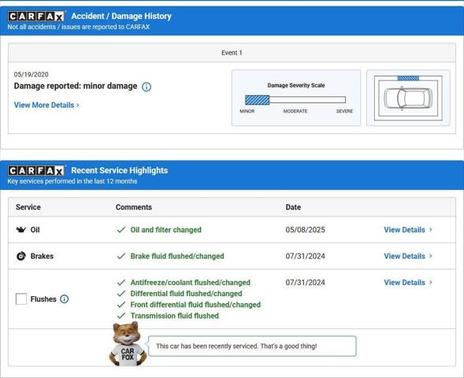This screenshot has width=464, height=378.
Task: Click 'Not all accidents / issues are reported' note
Action: pos(79,27)
